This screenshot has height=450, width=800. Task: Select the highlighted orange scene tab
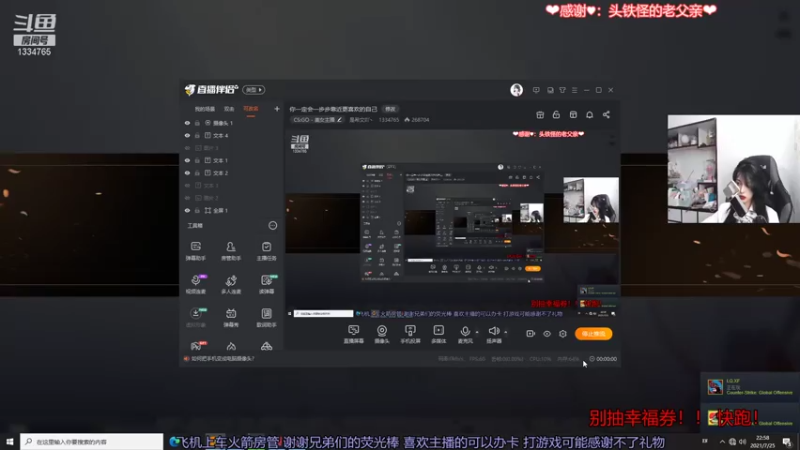coord(251,109)
